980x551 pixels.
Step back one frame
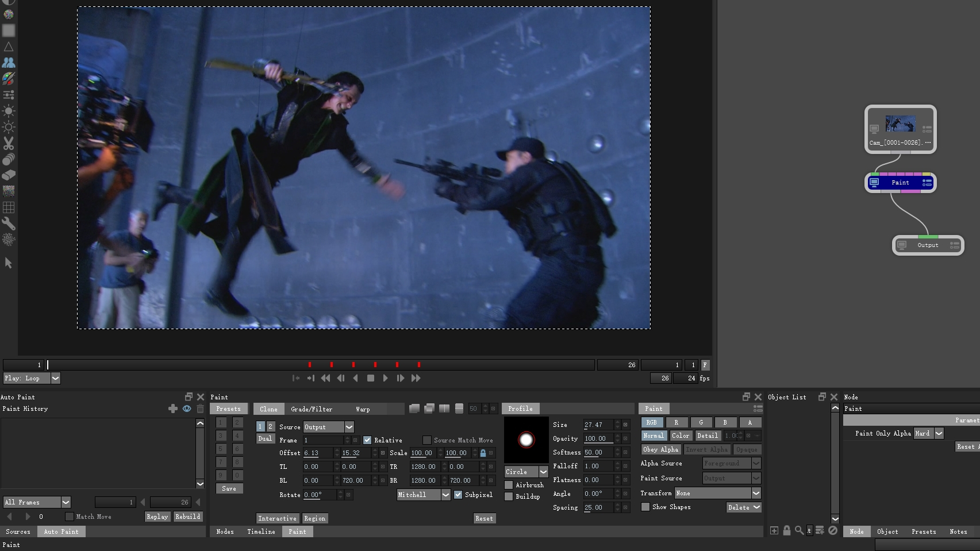pyautogui.click(x=341, y=378)
